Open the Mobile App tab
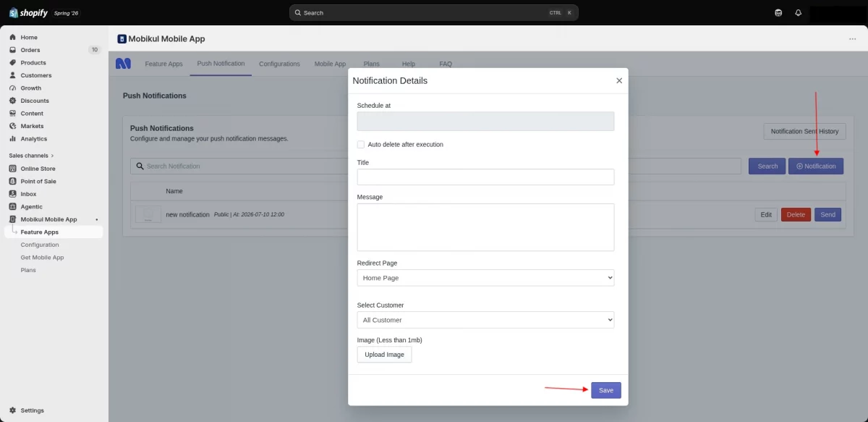 [x=330, y=64]
